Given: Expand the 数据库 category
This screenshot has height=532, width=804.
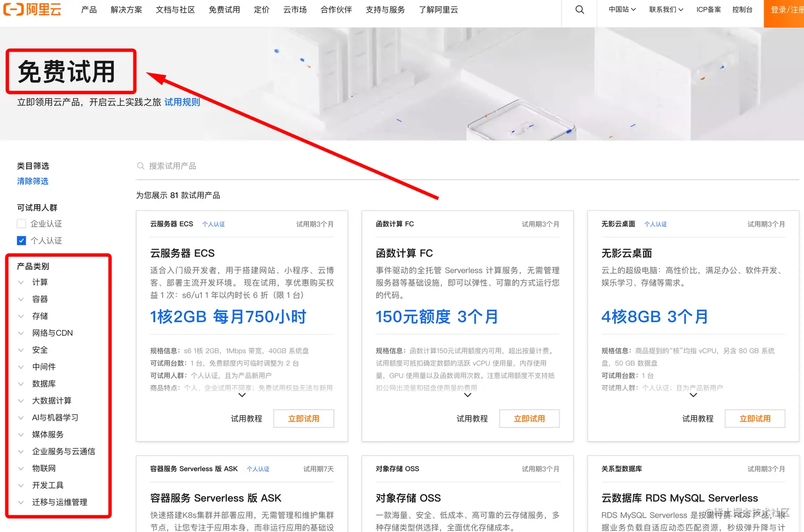Looking at the screenshot, I should [x=21, y=384].
